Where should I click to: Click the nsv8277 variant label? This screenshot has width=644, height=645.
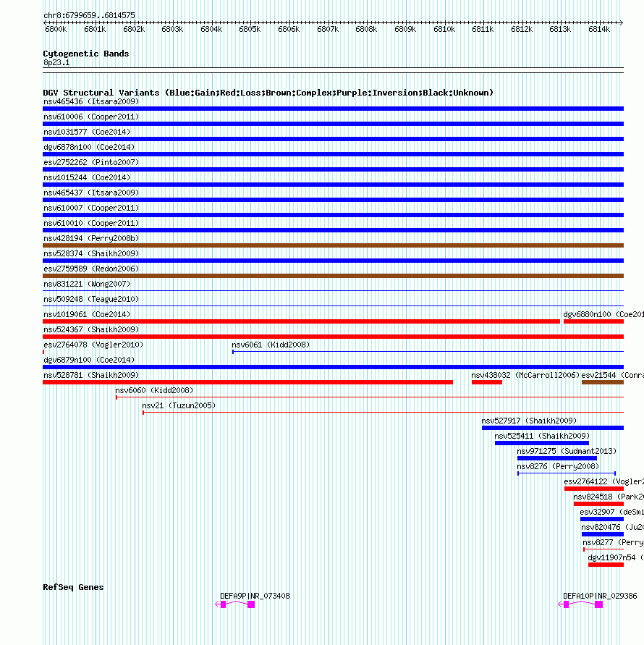(613, 543)
